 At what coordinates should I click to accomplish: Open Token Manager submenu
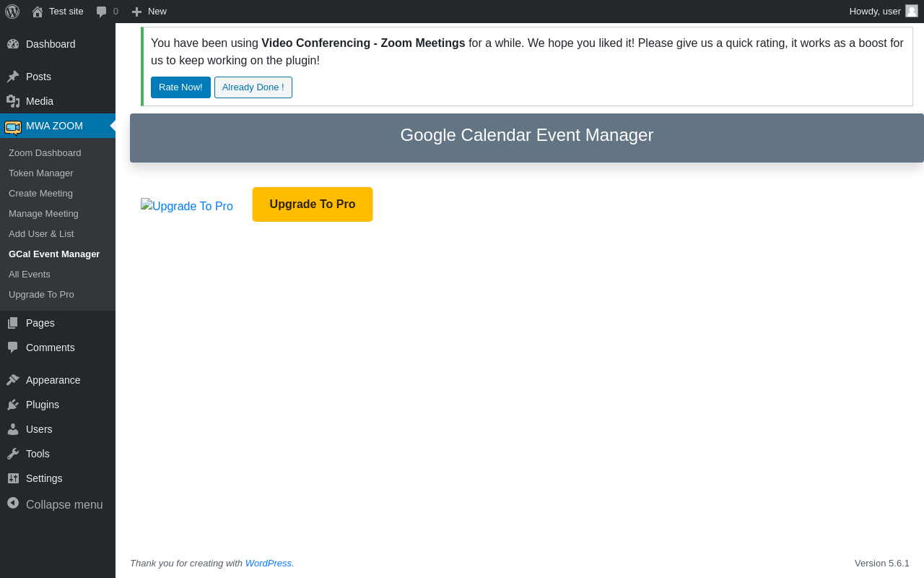41,173
